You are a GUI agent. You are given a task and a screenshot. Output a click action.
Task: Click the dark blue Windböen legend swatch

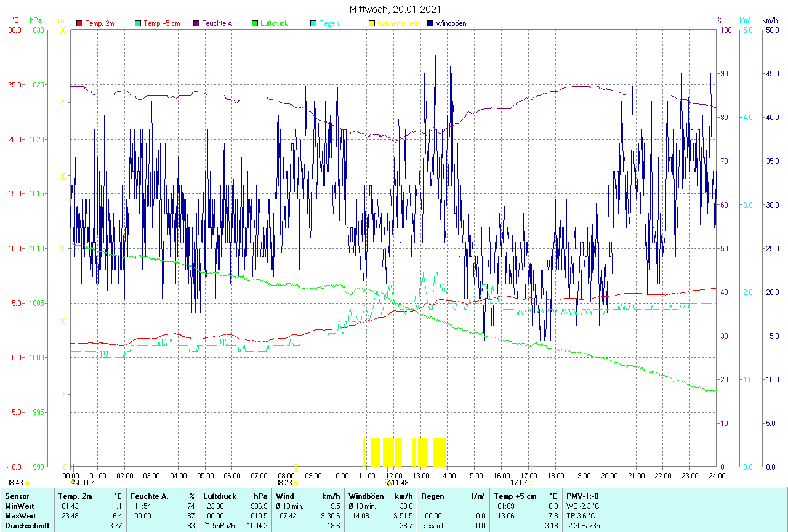[430, 23]
